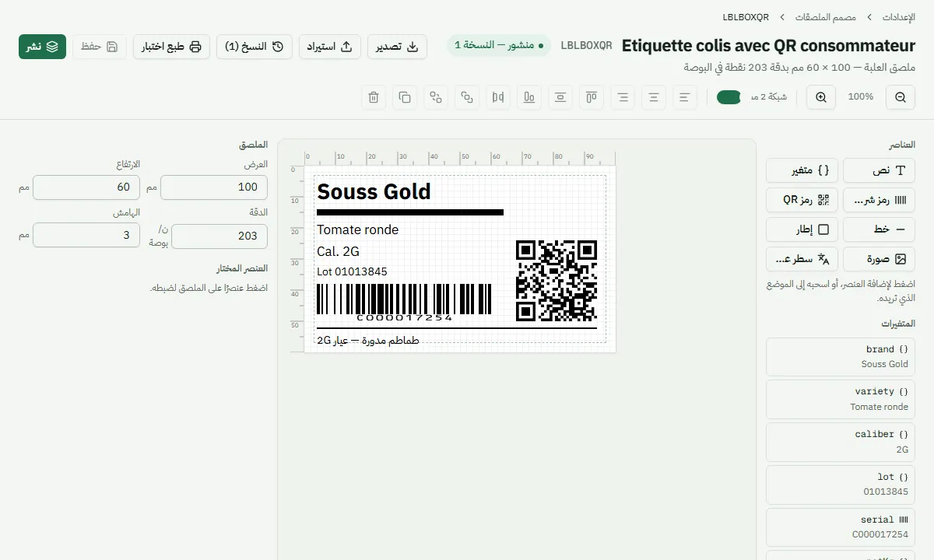Screen dimensions: 934x560
Task: Click the save (حفظ) button
Action: click(x=100, y=47)
